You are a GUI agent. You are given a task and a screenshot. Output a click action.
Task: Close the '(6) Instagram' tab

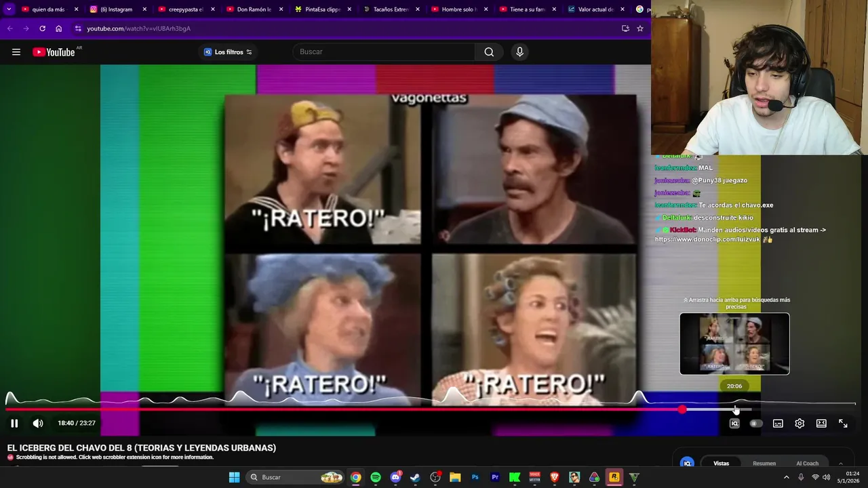(x=144, y=9)
